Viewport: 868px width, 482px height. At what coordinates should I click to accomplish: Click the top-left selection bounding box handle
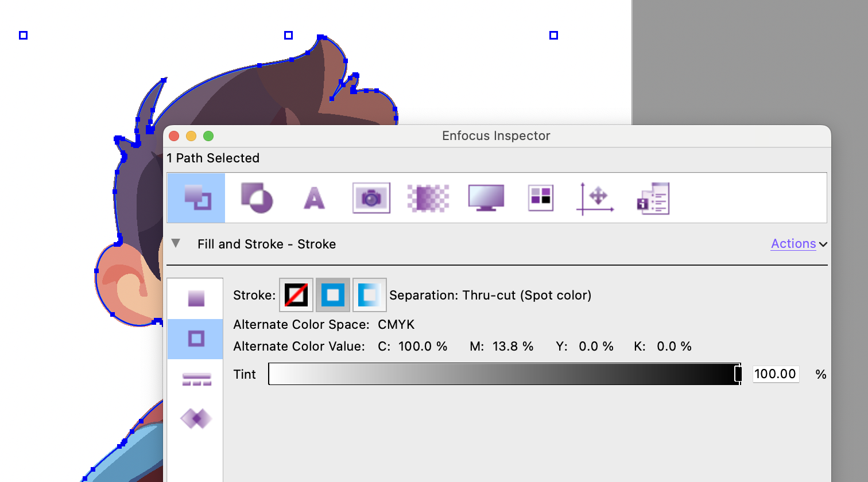click(x=24, y=36)
